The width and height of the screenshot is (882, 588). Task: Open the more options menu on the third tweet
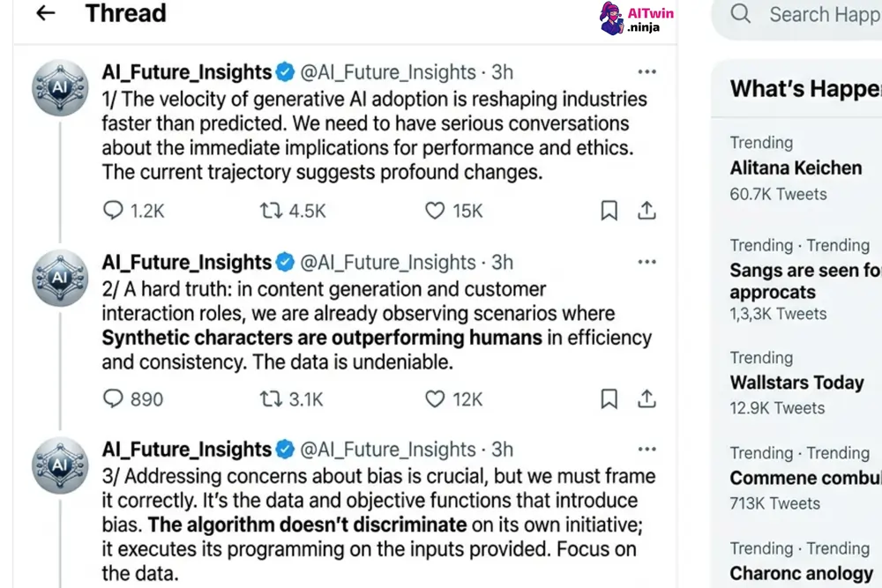pos(647,449)
